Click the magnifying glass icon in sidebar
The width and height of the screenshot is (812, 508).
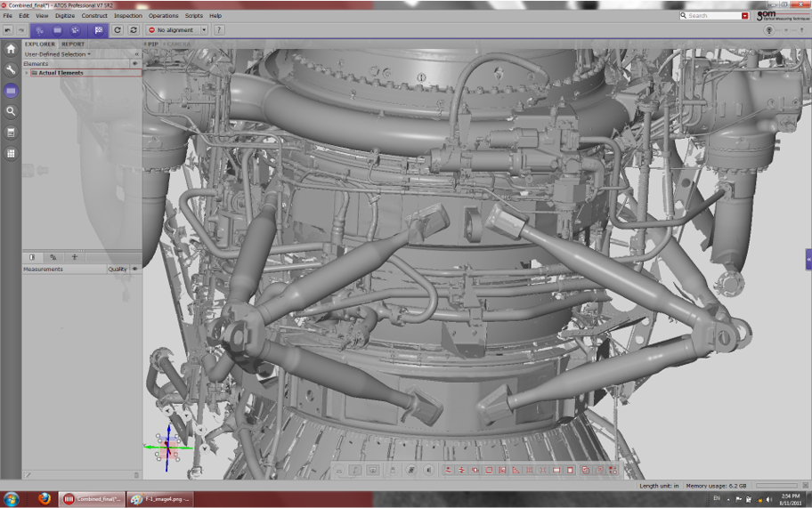[x=11, y=111]
